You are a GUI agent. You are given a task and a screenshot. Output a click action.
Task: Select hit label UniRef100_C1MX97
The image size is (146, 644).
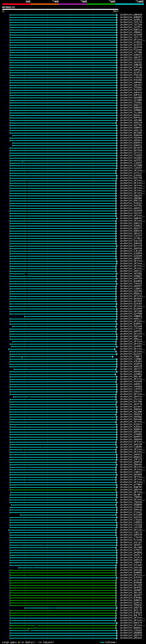(131, 168)
